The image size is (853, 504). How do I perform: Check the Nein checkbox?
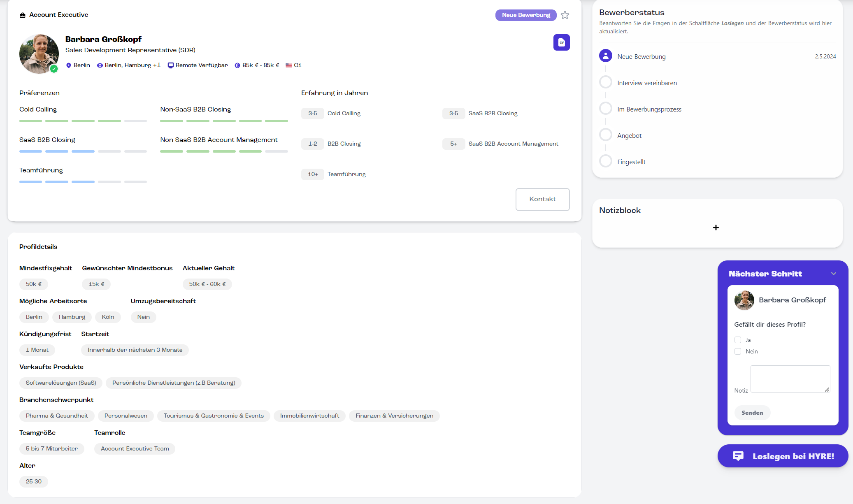point(738,351)
